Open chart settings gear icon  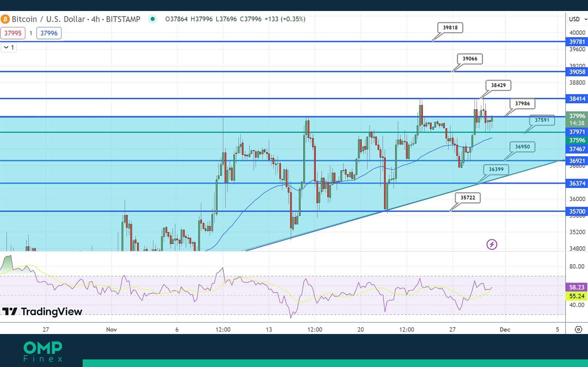578,329
